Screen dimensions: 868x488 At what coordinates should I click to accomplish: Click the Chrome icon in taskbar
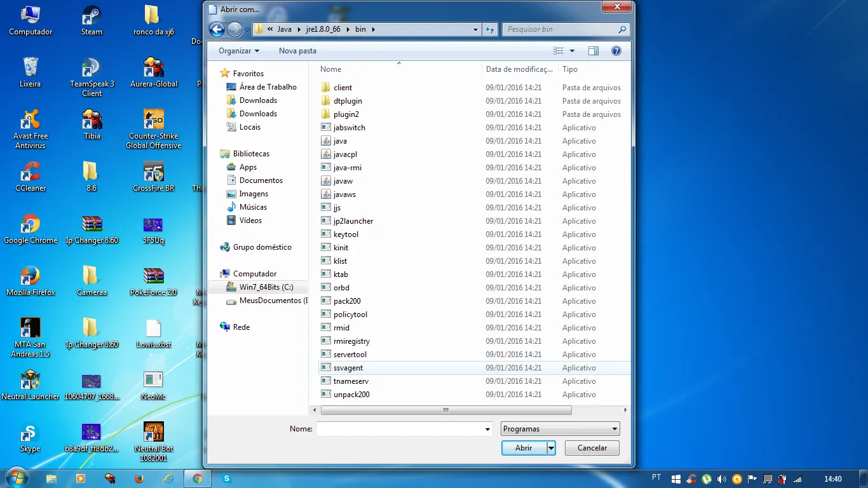click(198, 478)
